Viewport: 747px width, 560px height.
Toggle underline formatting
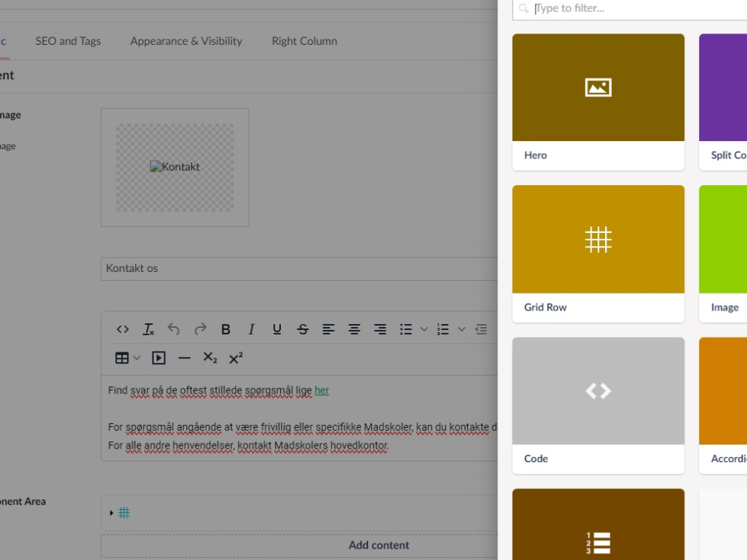tap(277, 329)
